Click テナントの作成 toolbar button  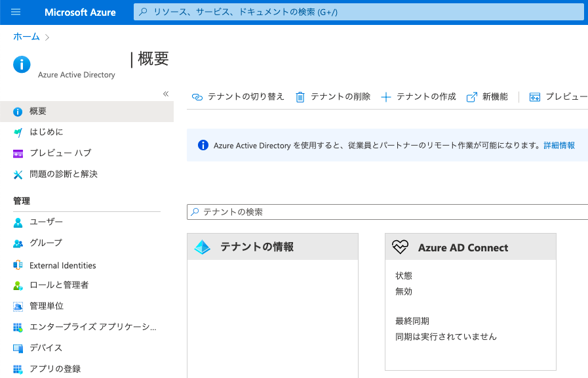(x=418, y=97)
